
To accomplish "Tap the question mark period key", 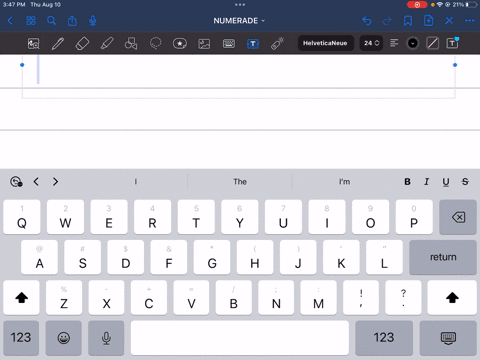I will click(x=403, y=298).
